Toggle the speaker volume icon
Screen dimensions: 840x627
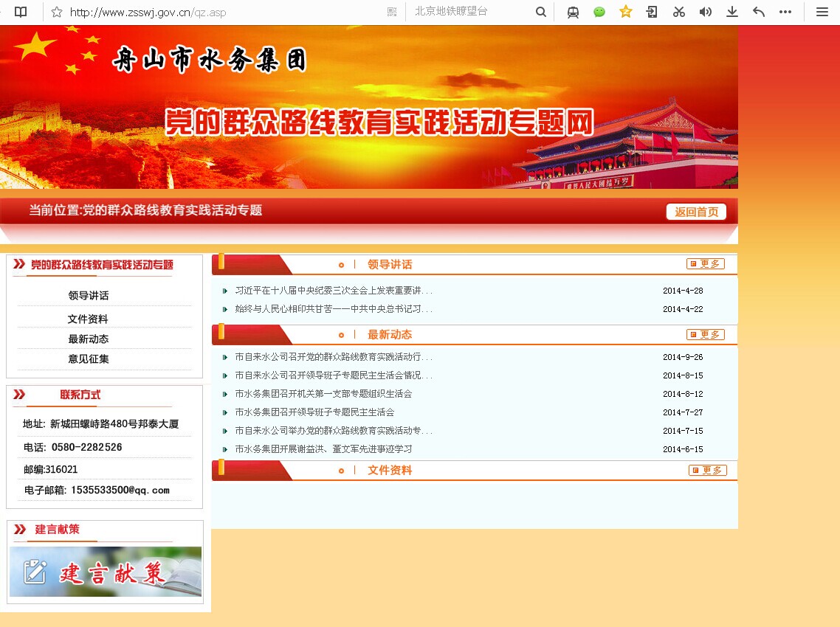click(706, 12)
